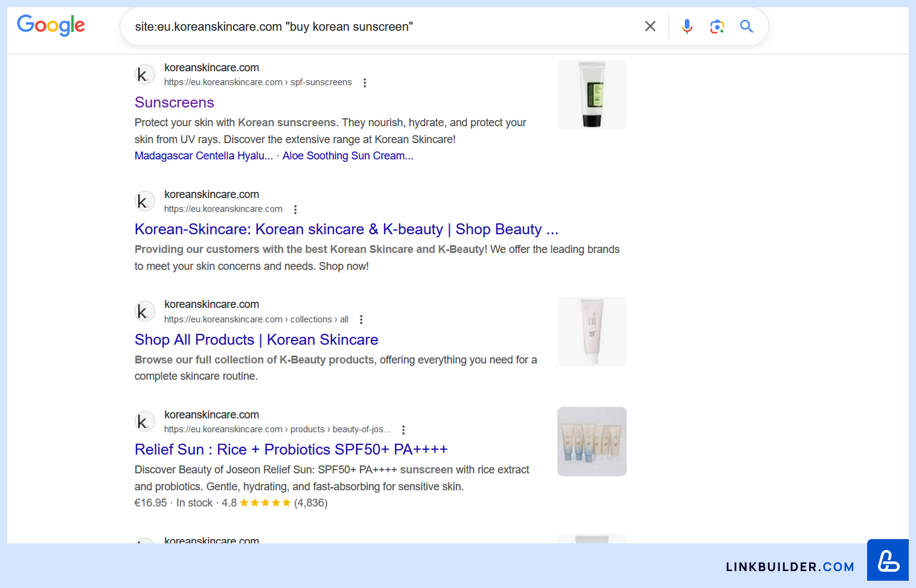
Task: Click the blue magnifier search icon
Action: point(746,27)
